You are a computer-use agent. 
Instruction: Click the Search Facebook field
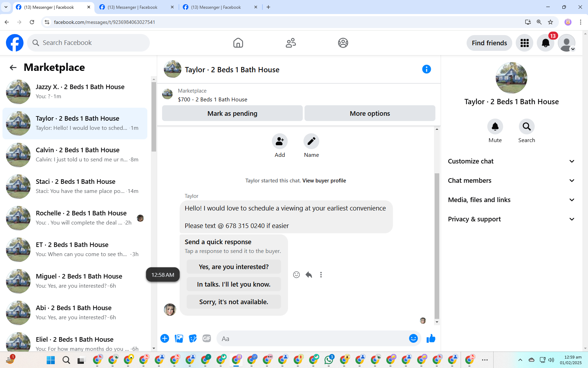88,43
